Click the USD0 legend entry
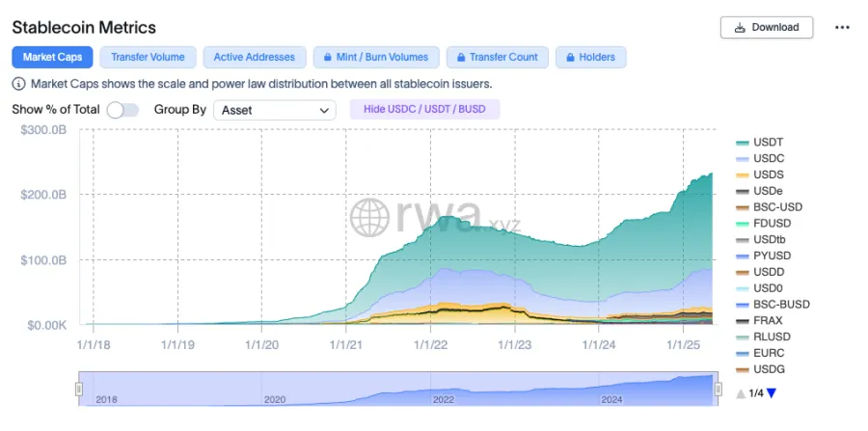This screenshot has width=868, height=431. click(x=759, y=288)
